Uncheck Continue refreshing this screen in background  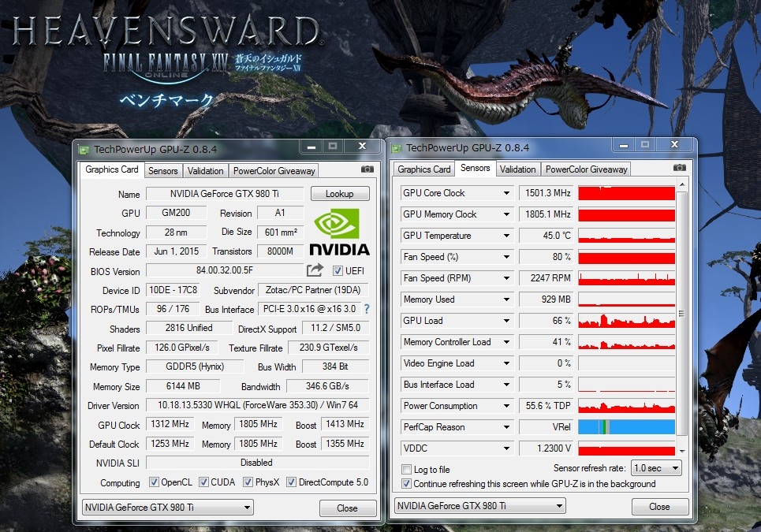tap(407, 483)
